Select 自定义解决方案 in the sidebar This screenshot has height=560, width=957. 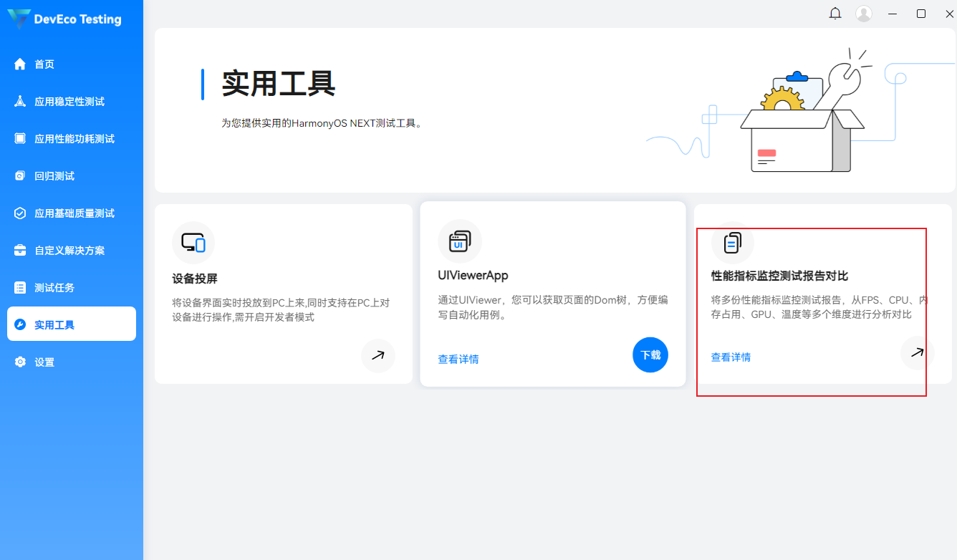(x=72, y=251)
